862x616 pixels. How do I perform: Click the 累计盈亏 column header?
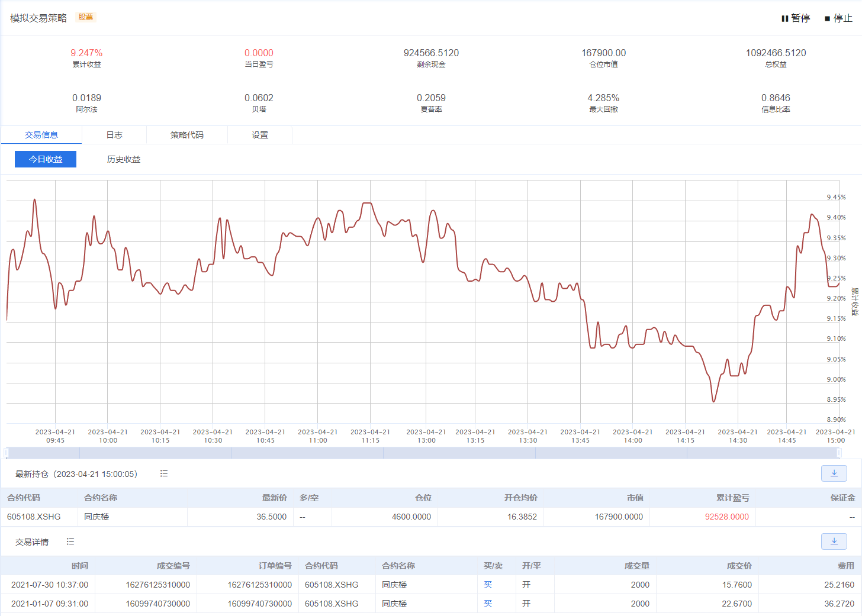(x=732, y=498)
